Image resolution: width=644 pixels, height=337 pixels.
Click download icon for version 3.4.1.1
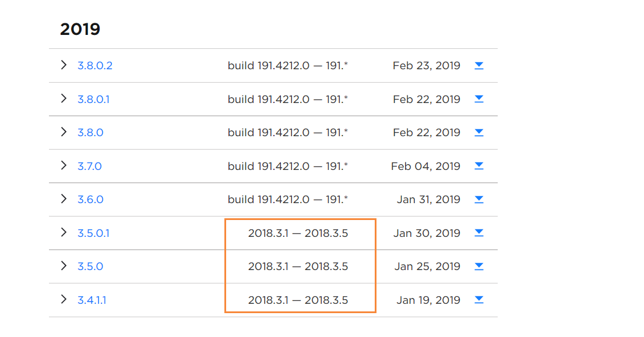click(x=479, y=300)
